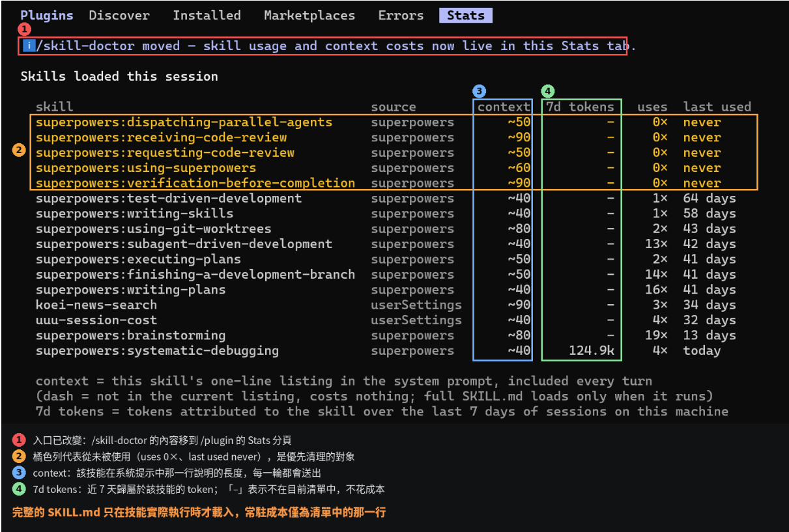The width and height of the screenshot is (789, 532).
Task: Select the superpowers:receiving-code-review skill
Action: 161,137
